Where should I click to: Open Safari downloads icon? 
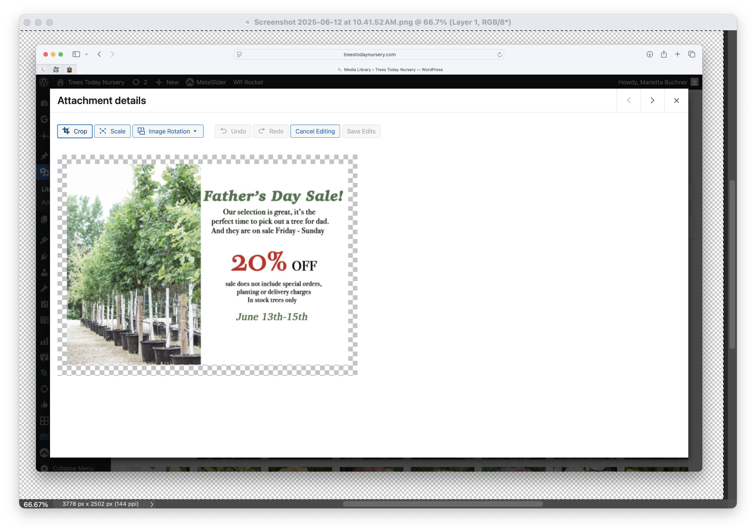pos(650,54)
